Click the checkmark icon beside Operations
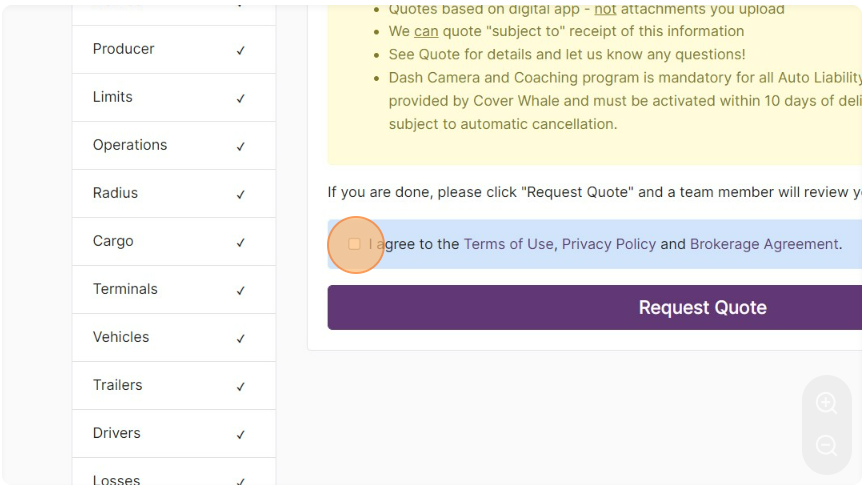This screenshot has width=867, height=496. [x=241, y=147]
